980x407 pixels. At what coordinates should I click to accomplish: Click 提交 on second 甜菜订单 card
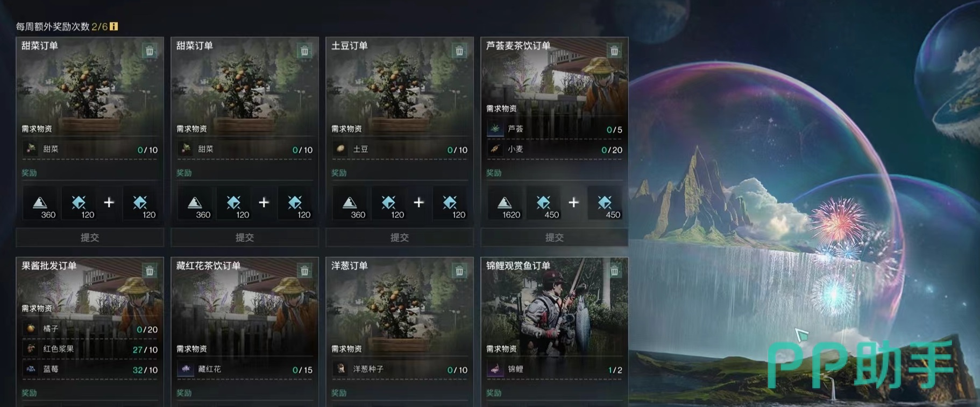point(245,237)
